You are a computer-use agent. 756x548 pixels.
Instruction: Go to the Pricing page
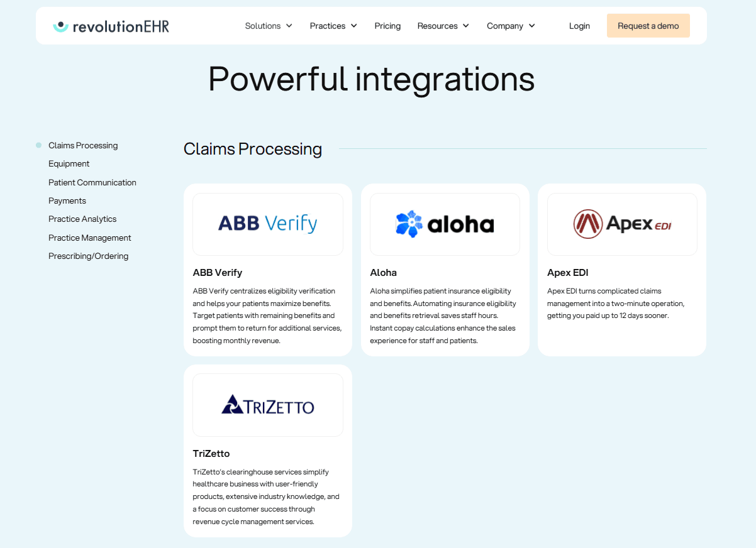(x=387, y=26)
